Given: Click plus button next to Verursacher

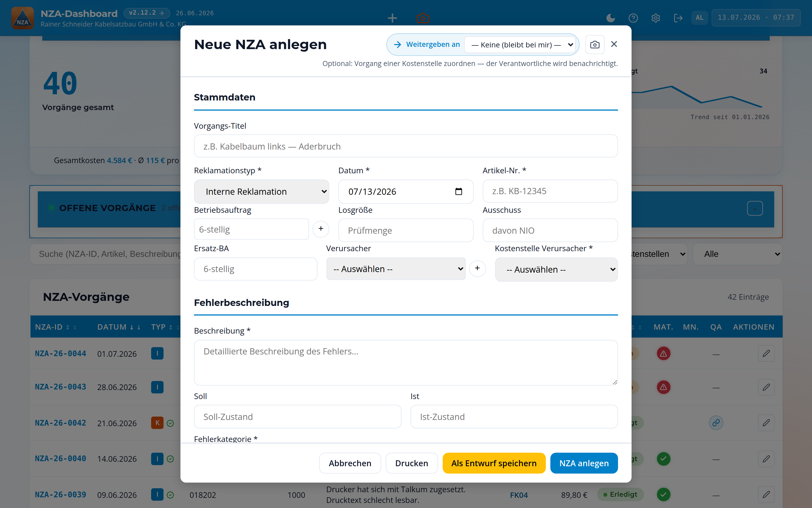Looking at the screenshot, I should pyautogui.click(x=477, y=268).
